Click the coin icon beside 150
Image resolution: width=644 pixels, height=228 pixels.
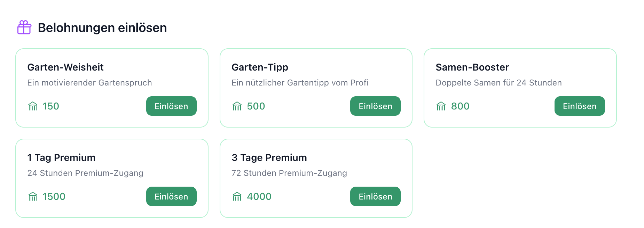pyautogui.click(x=33, y=106)
